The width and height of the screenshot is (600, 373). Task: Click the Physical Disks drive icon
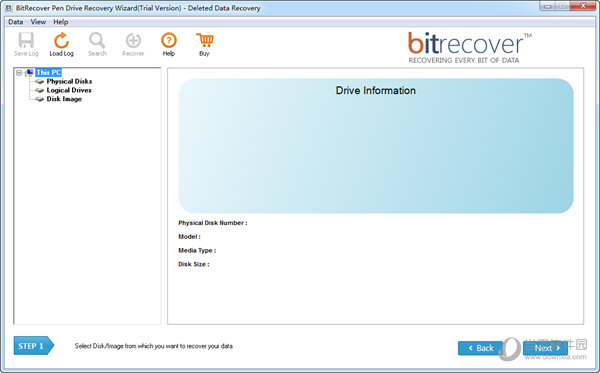click(39, 81)
